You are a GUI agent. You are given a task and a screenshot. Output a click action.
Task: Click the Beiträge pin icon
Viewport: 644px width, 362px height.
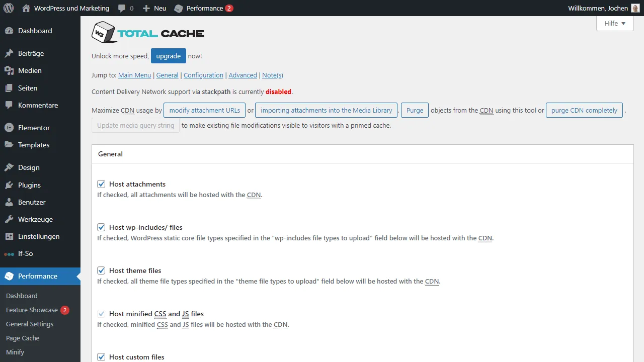(9, 53)
